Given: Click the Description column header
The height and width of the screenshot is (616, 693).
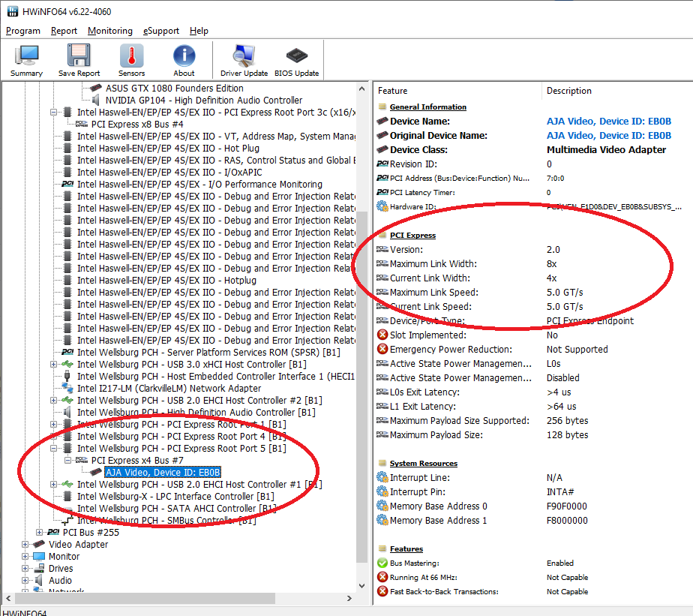Looking at the screenshot, I should [x=568, y=91].
